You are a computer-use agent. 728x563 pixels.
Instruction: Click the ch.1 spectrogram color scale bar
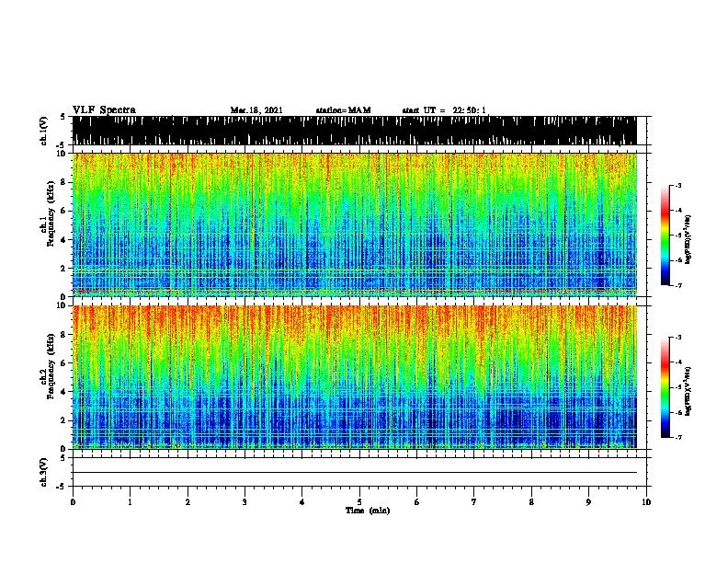click(665, 236)
